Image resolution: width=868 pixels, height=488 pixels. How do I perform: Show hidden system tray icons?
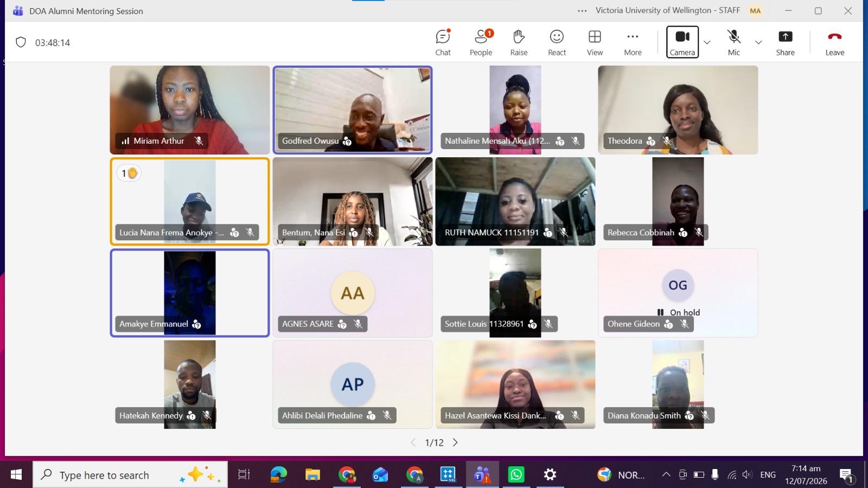pos(666,475)
